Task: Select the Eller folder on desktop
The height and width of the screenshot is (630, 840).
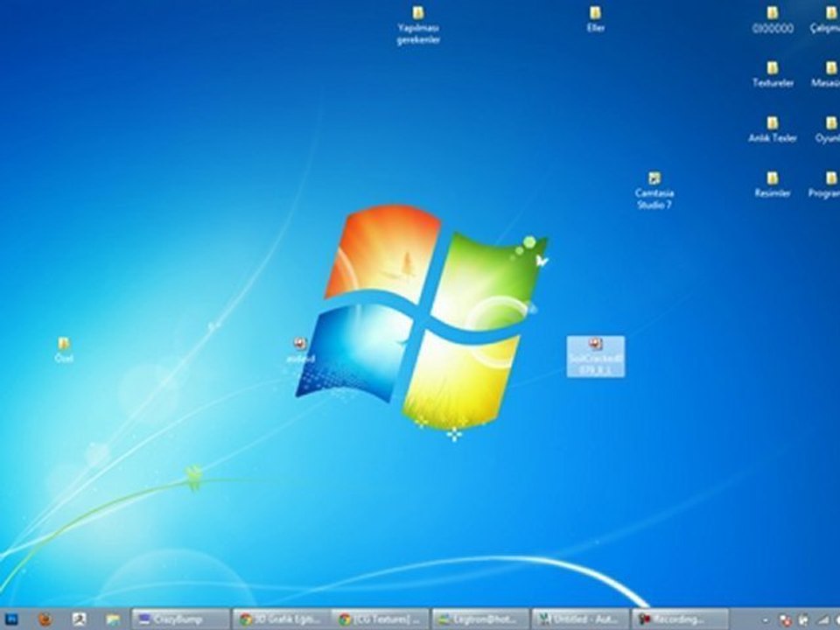Action: click(595, 19)
